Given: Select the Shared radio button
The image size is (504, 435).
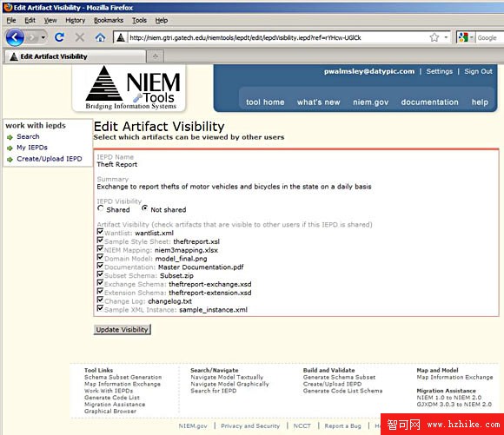Looking at the screenshot, I should [101, 208].
